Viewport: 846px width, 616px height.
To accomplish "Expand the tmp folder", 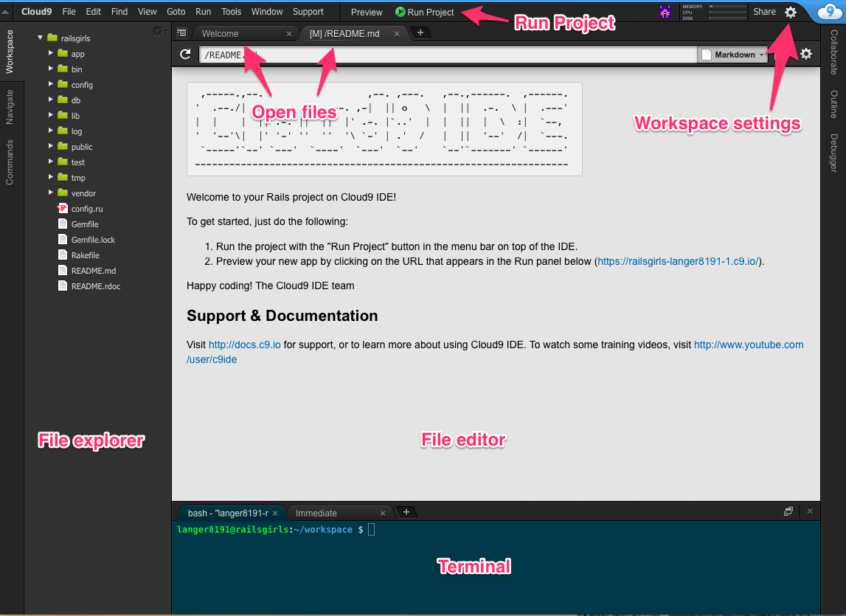I will (50, 177).
